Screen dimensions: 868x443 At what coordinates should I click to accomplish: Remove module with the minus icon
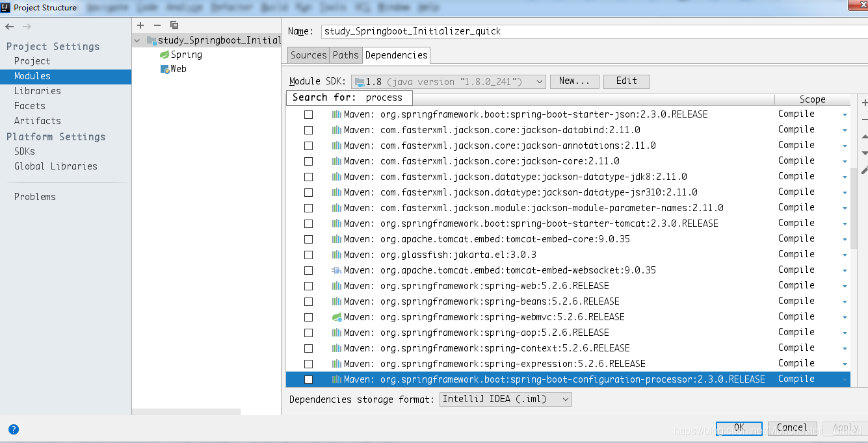pos(157,25)
